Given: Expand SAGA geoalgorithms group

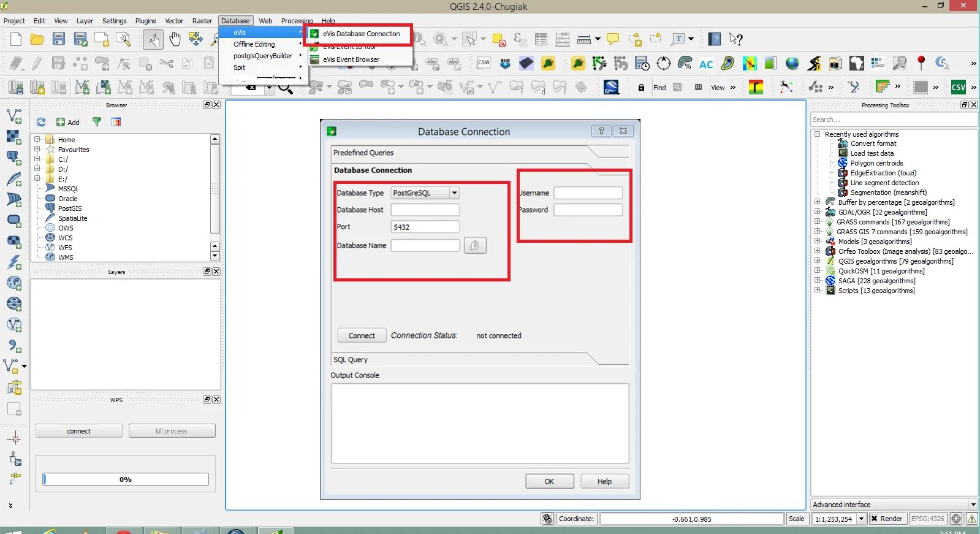Looking at the screenshot, I should [x=817, y=280].
